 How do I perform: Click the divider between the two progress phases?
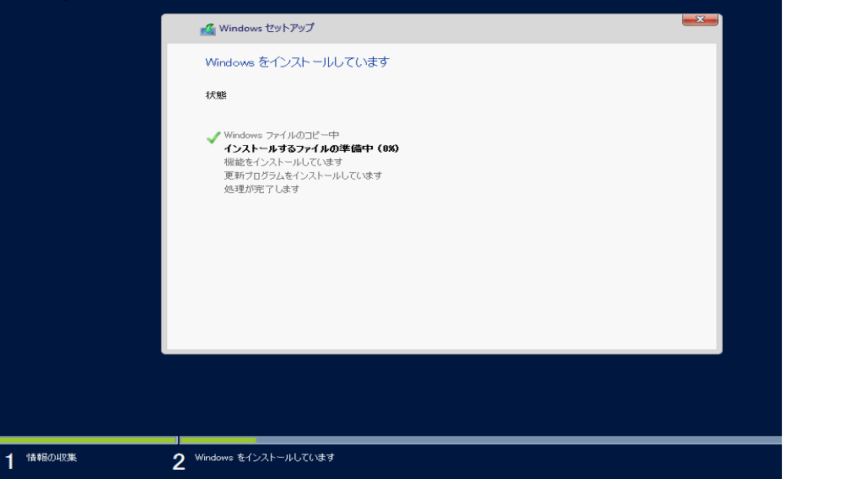click(178, 440)
